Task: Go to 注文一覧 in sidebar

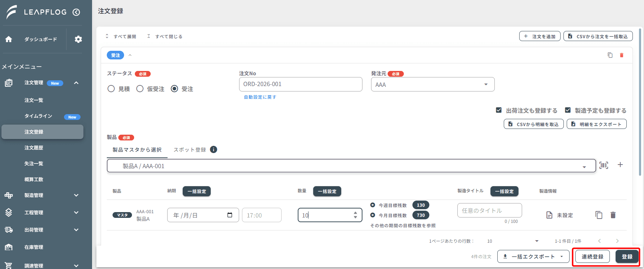Action: point(34,100)
